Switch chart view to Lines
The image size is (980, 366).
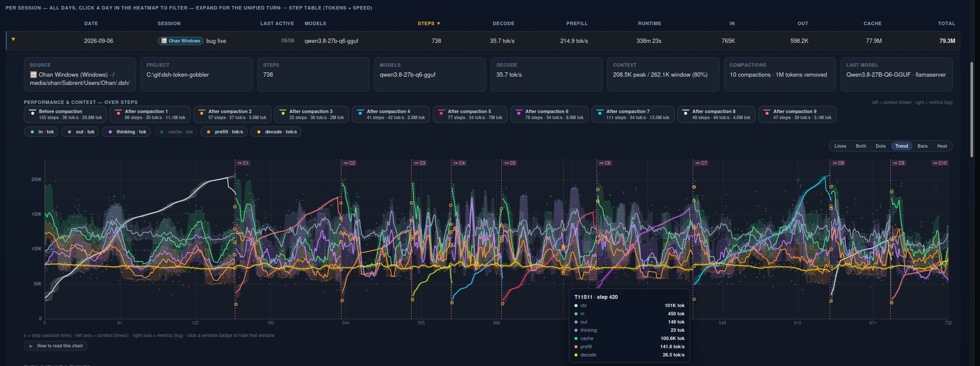tap(840, 146)
